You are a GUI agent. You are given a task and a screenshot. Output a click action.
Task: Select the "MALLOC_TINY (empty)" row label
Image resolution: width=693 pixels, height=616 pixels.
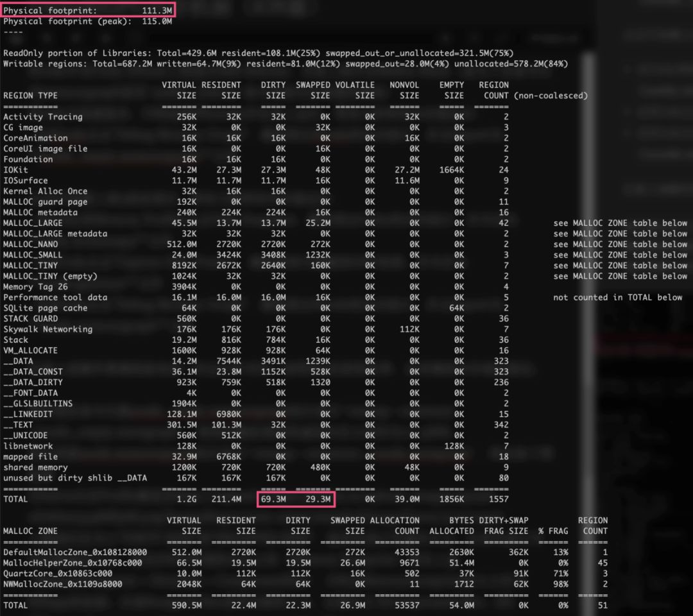(x=50, y=276)
